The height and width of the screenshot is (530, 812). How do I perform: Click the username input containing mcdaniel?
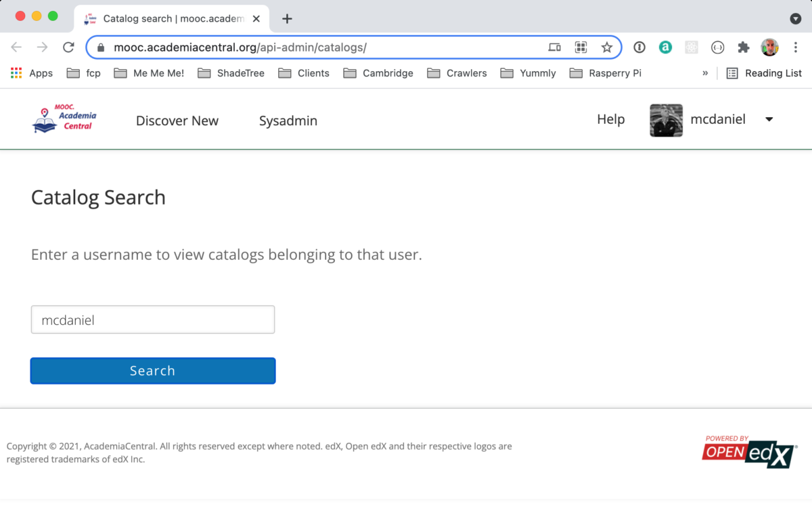[x=152, y=319]
